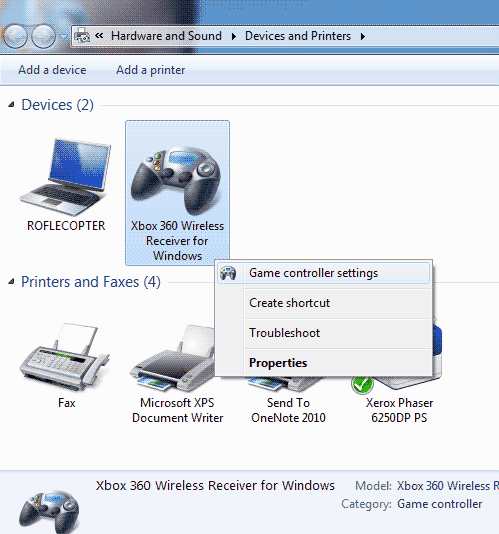The width and height of the screenshot is (499, 534).
Task: Open the breadcrumb overflow double chevron
Action: coord(99,35)
